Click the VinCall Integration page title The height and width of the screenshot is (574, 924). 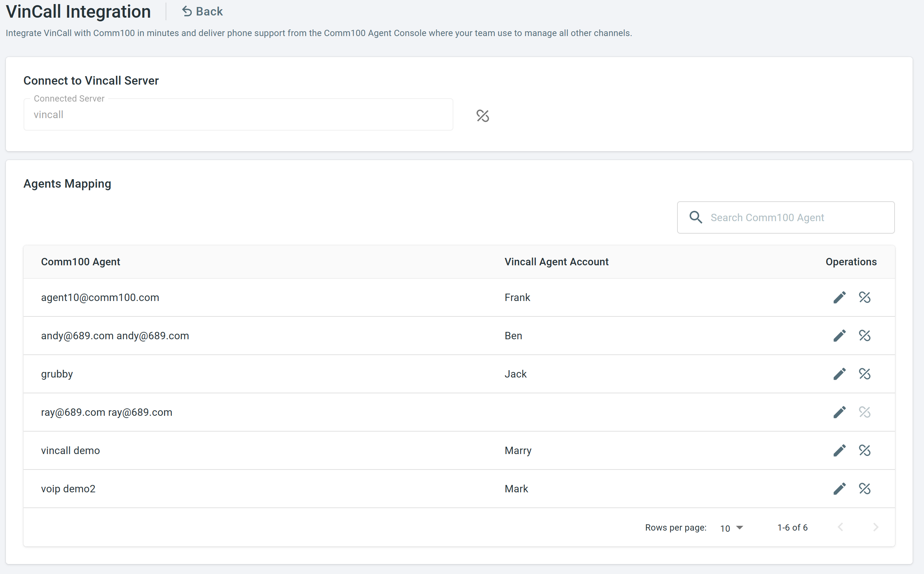point(78,11)
